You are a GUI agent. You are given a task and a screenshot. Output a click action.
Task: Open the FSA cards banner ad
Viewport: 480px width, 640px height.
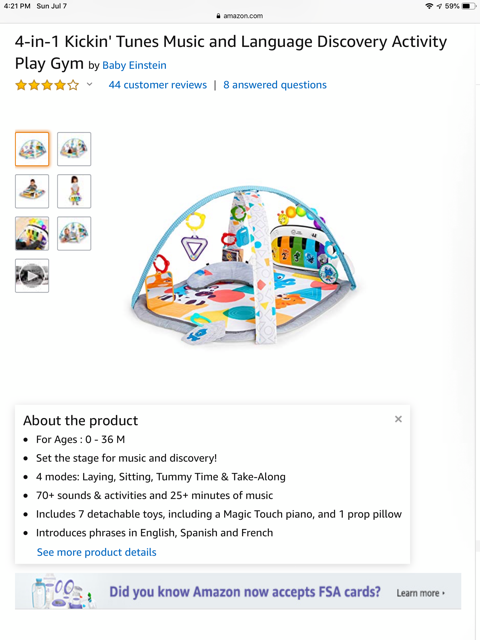(x=238, y=591)
